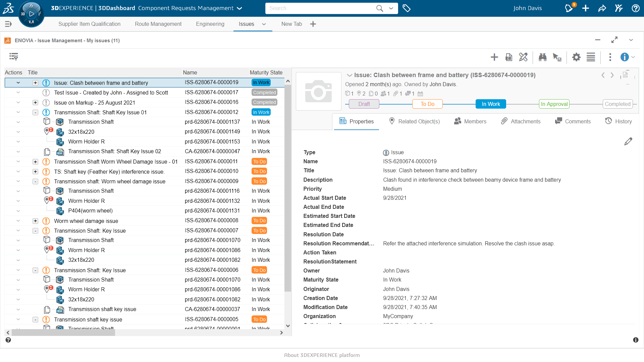Open the Route Management tab
The image size is (644, 362).
pyautogui.click(x=158, y=24)
